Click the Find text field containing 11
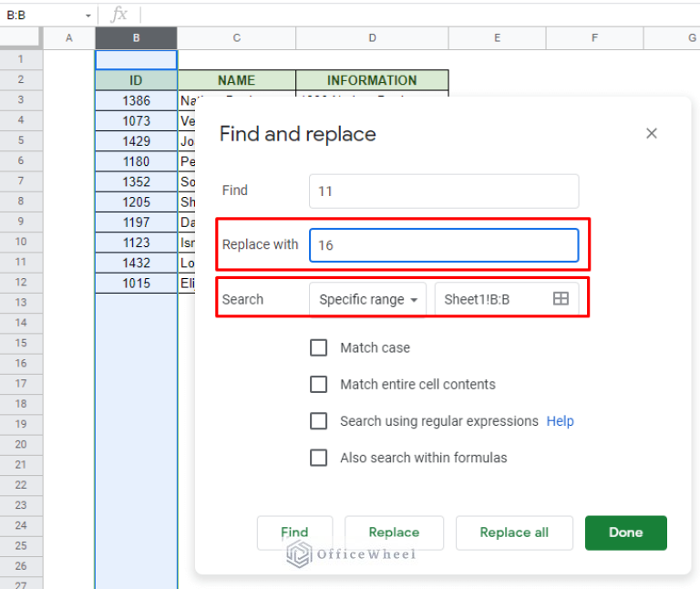This screenshot has width=700, height=589. [444, 191]
